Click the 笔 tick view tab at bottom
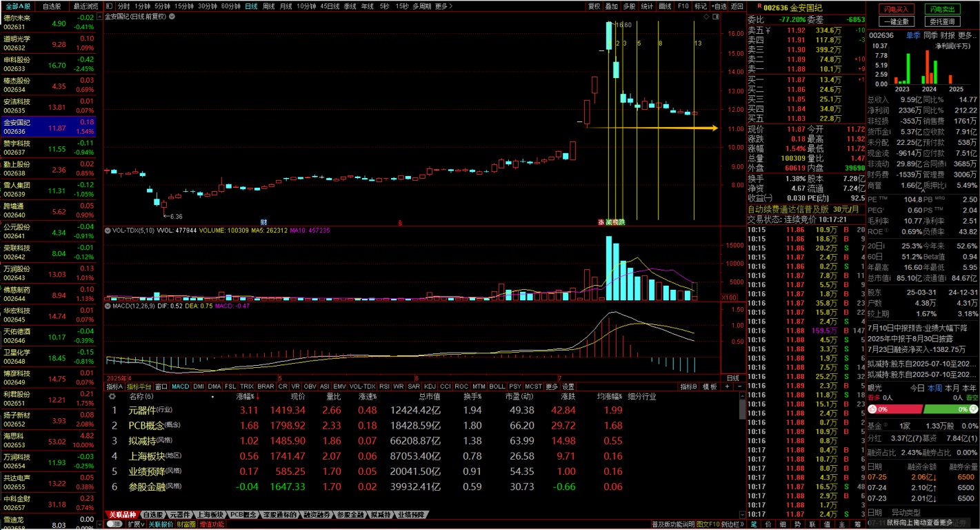 pyautogui.click(x=754, y=524)
